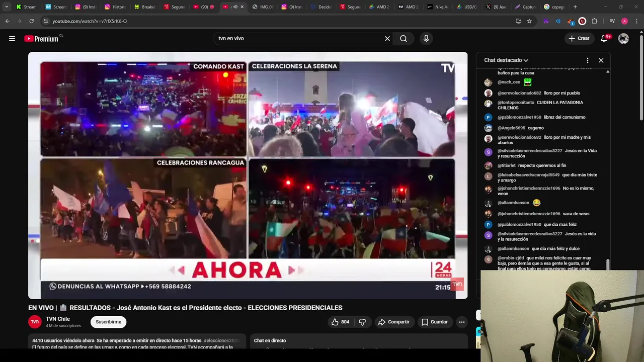Switch to the Stream tab
This screenshot has width=644, height=362.
26,7
